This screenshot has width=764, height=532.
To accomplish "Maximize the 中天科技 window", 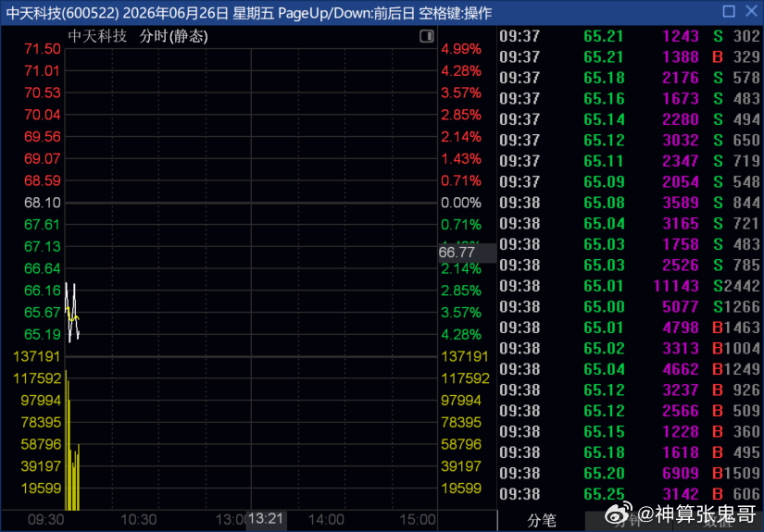I will 729,11.
